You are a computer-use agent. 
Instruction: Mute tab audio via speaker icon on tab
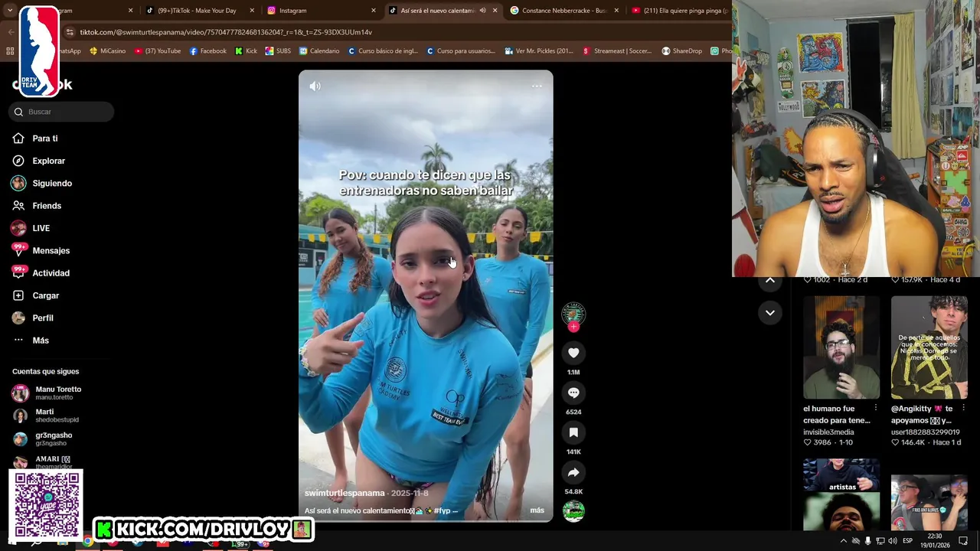(482, 11)
